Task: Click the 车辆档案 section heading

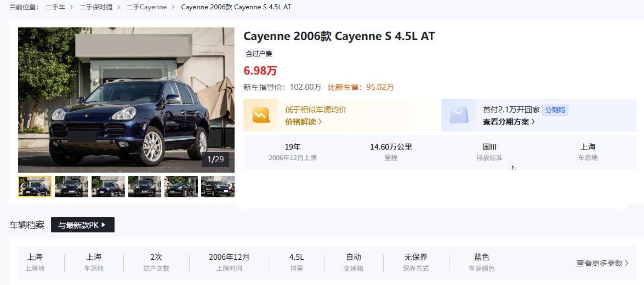Action: tap(27, 225)
